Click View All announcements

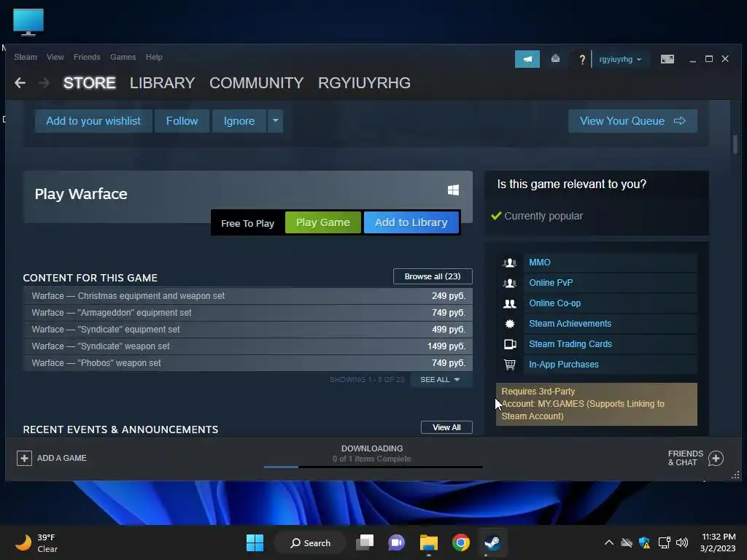coord(446,427)
